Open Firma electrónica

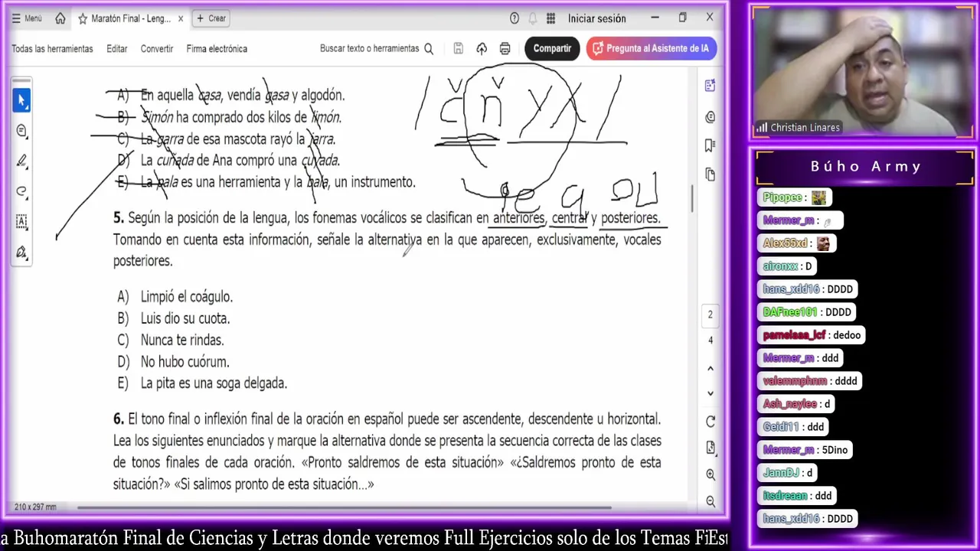pyautogui.click(x=217, y=48)
